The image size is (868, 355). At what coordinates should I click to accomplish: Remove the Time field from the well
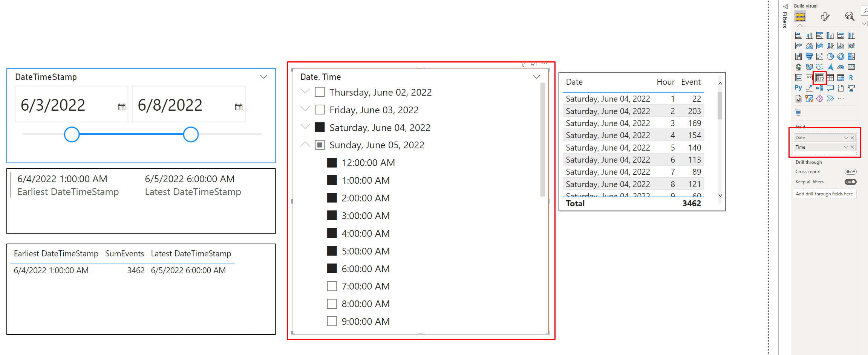[852, 147]
